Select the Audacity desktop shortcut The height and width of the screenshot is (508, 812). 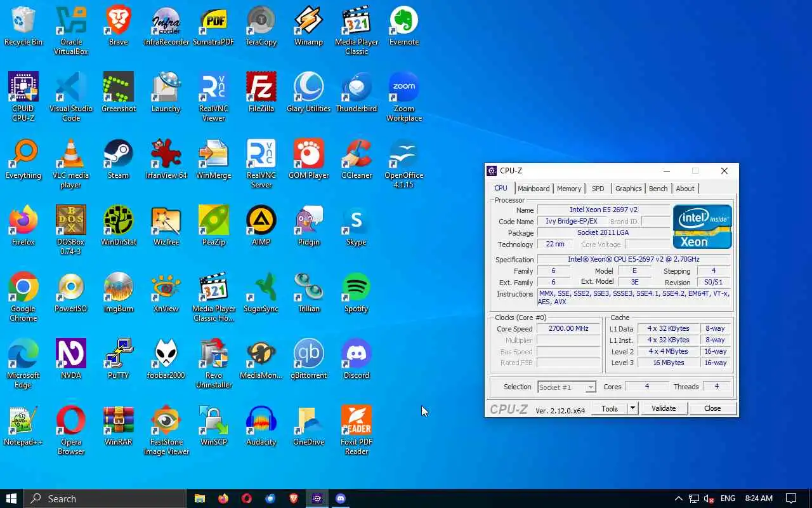click(x=261, y=425)
